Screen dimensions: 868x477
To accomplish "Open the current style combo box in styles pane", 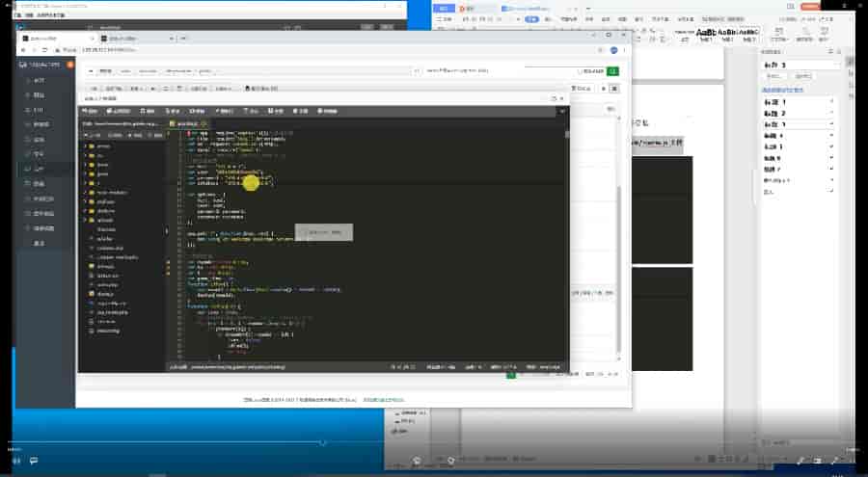I will (x=797, y=65).
